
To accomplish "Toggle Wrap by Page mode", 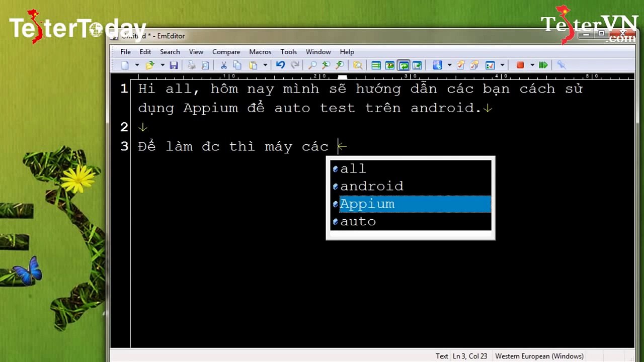I will coord(417,65).
